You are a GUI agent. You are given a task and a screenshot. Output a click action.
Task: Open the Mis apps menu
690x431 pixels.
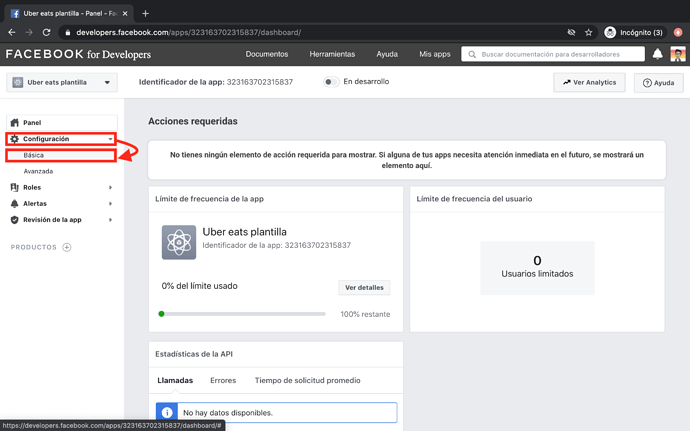tap(435, 54)
